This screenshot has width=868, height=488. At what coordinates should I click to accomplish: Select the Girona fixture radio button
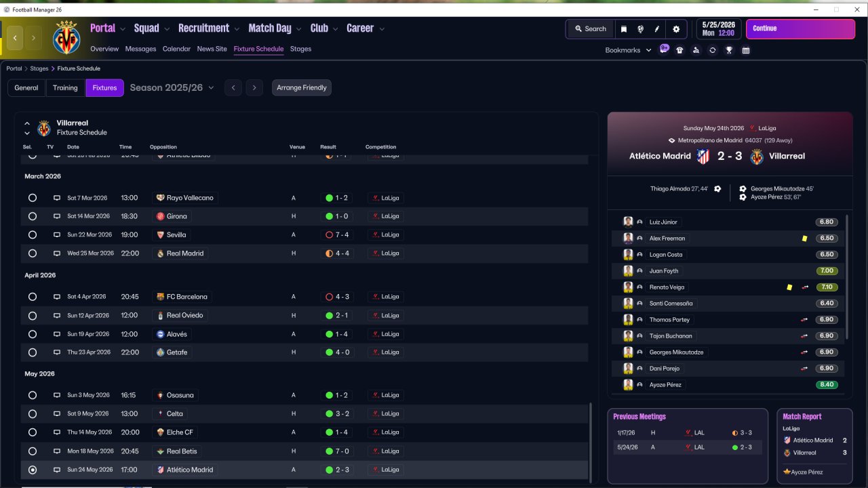pyautogui.click(x=33, y=216)
